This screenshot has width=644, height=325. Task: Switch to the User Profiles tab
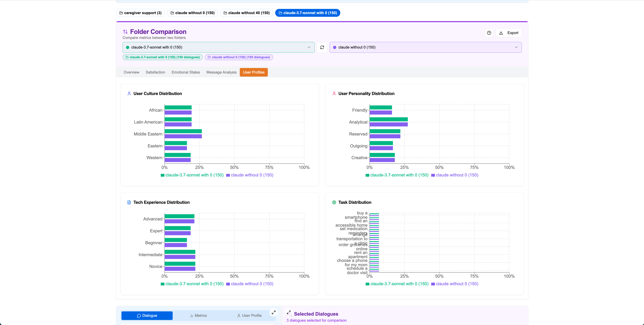(x=254, y=72)
